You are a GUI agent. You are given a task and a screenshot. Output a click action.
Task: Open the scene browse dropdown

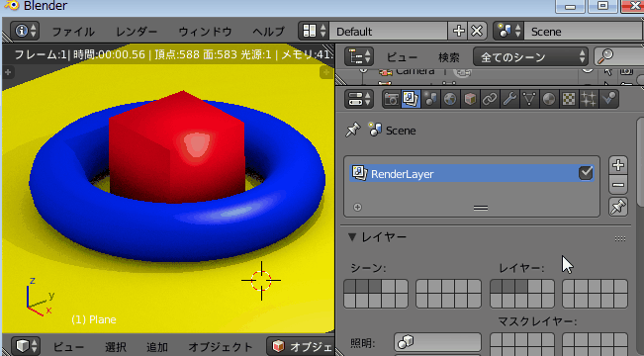(x=508, y=31)
